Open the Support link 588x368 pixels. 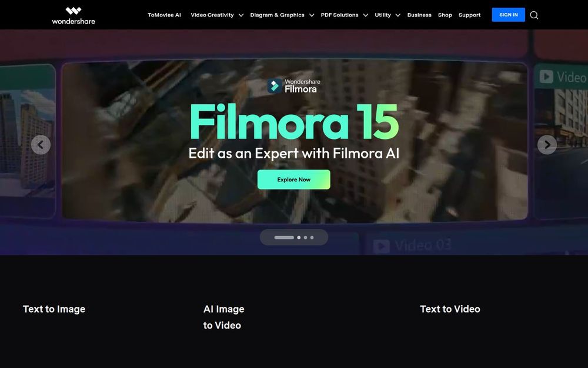pos(469,15)
